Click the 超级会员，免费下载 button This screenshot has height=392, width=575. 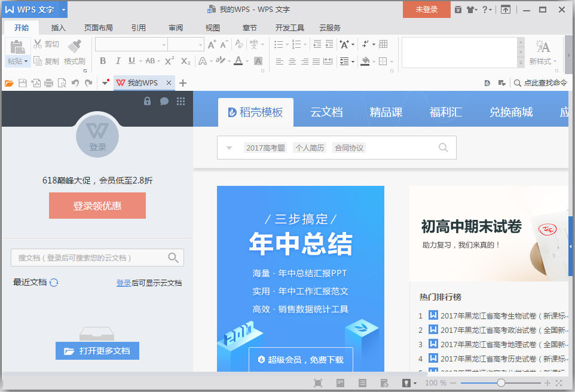301,359
